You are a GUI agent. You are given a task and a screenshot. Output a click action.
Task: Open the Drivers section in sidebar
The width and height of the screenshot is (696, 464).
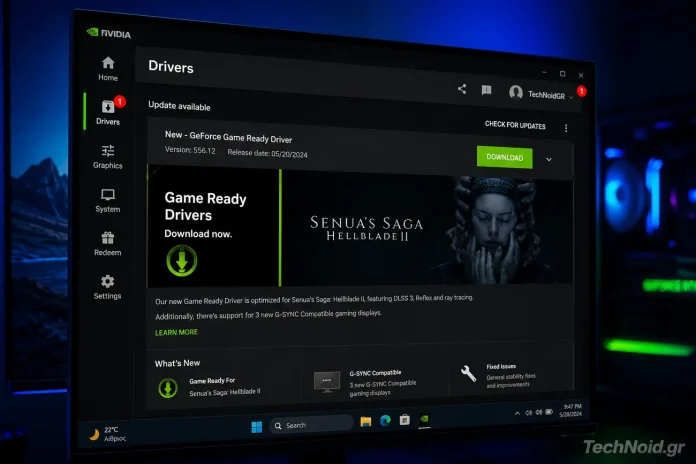pyautogui.click(x=108, y=112)
